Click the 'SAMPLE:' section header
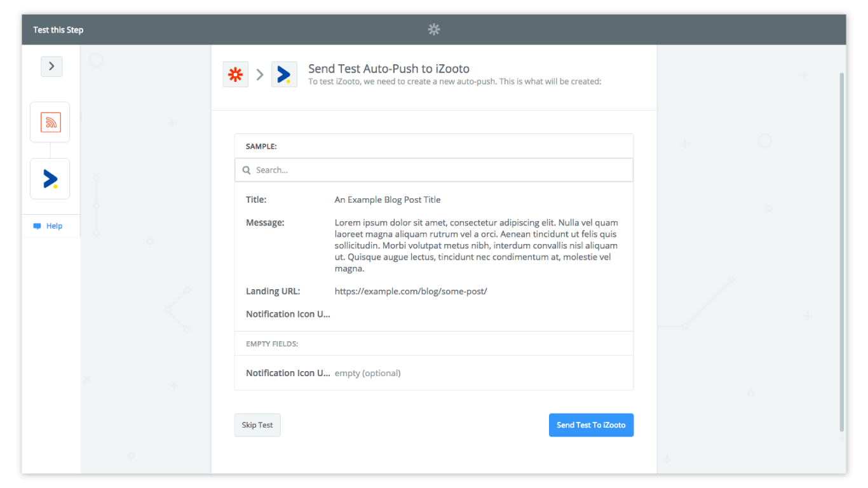The image size is (868, 488). (261, 146)
